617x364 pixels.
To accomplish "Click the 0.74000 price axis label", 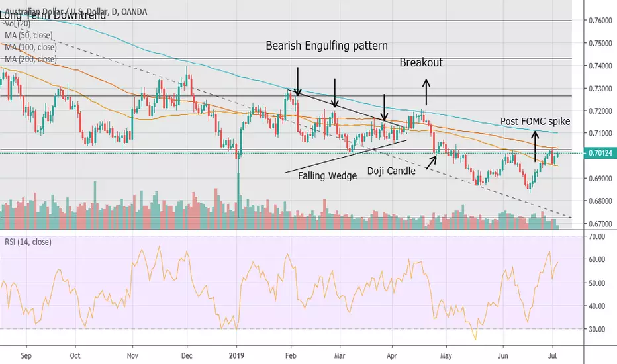I will pos(600,66).
